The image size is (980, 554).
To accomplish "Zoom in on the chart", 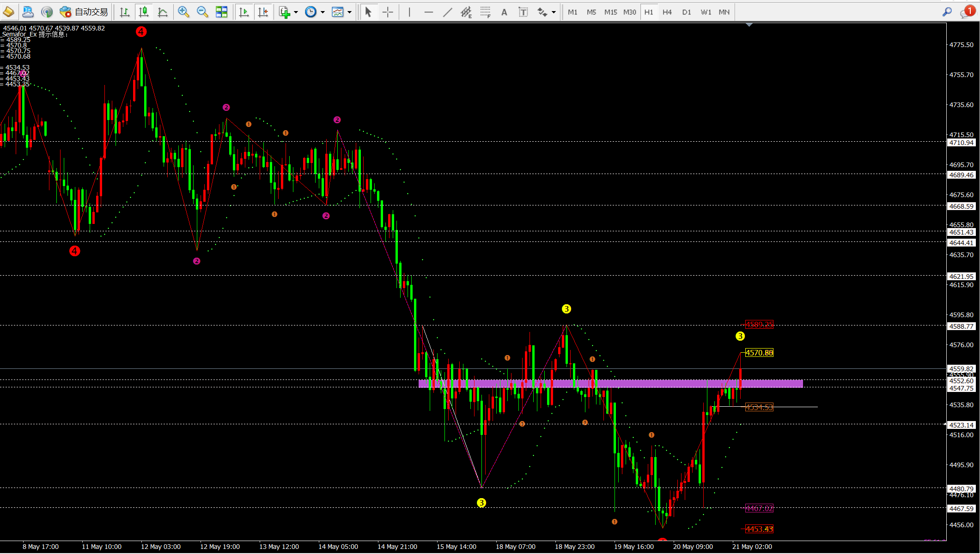I will pyautogui.click(x=183, y=12).
